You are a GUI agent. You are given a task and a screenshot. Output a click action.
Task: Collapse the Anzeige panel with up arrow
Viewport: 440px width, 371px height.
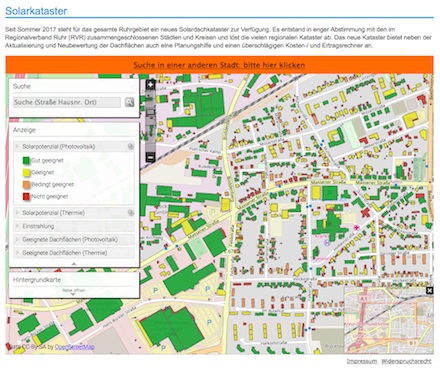[74, 264]
